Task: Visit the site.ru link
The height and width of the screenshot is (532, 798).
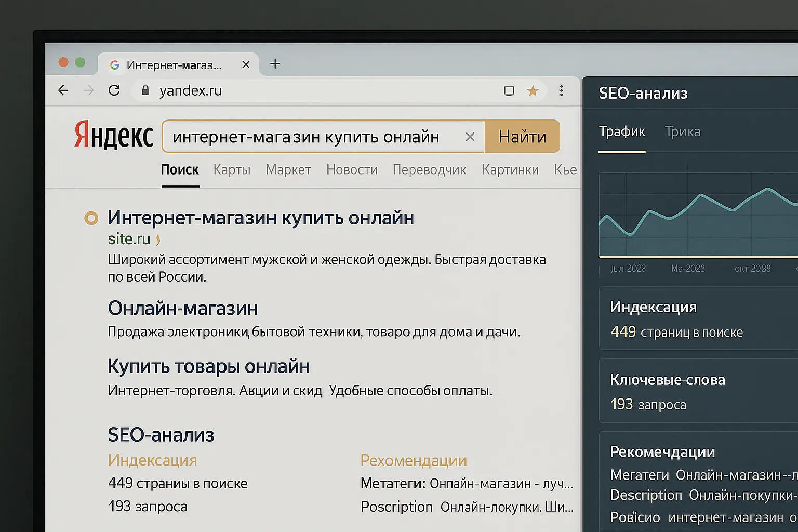Action: [129, 239]
